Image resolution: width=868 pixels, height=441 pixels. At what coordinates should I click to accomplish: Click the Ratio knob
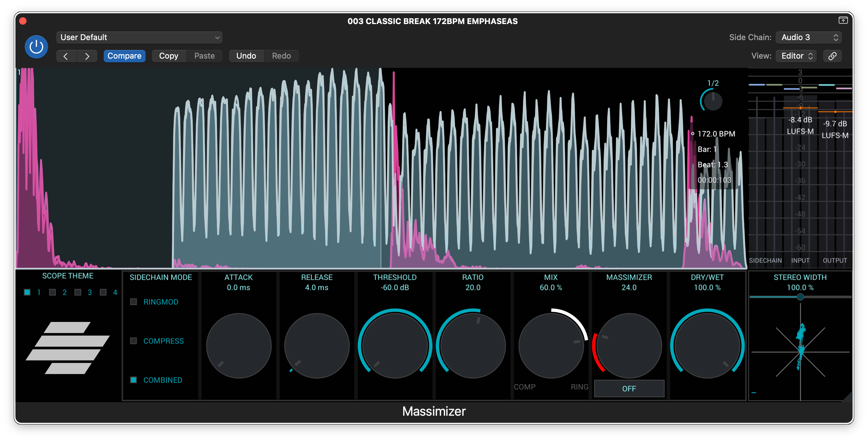coord(473,346)
